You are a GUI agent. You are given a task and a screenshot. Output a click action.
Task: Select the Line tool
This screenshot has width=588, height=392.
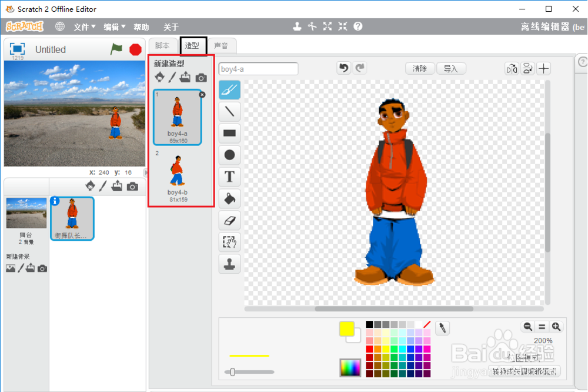click(x=229, y=111)
